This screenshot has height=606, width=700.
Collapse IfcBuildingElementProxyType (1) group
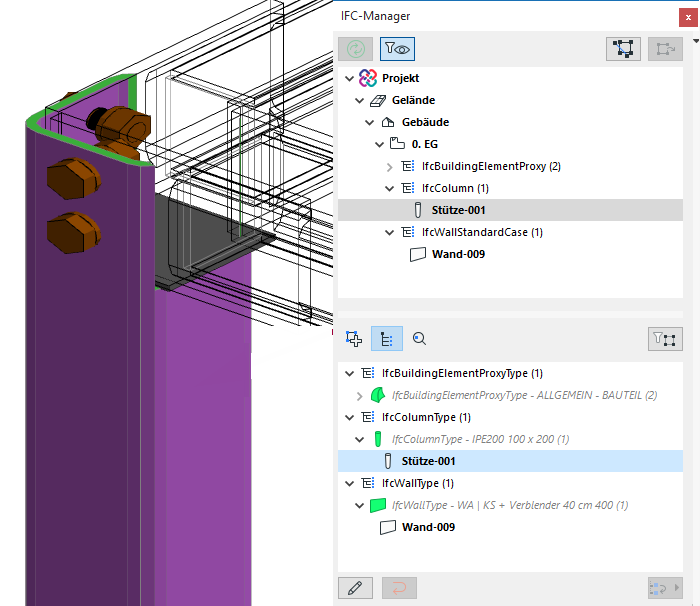tap(350, 373)
